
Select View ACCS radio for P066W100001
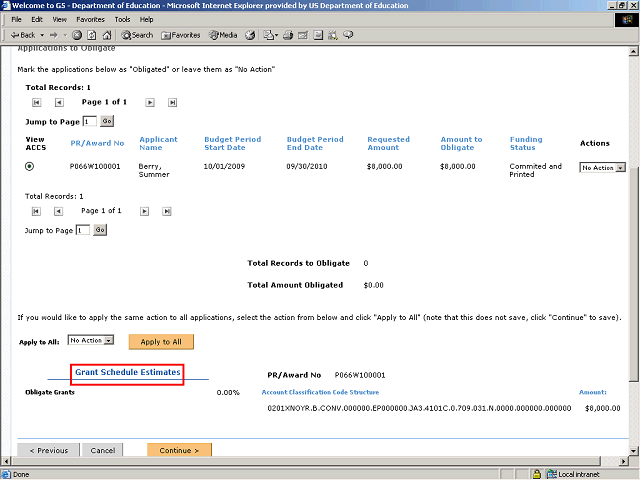(x=29, y=167)
